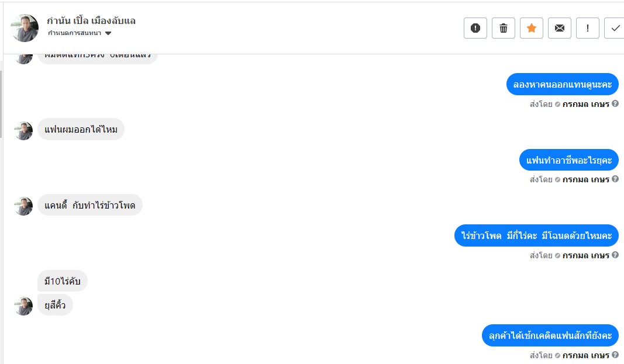Delete the conversation with the trash icon
This screenshot has width=624, height=364.
503,28
